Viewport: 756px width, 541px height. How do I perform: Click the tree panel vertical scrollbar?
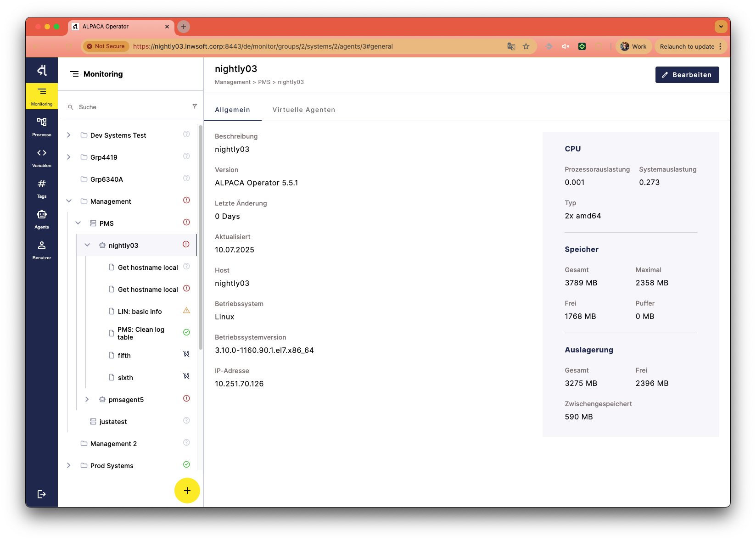[x=200, y=238]
